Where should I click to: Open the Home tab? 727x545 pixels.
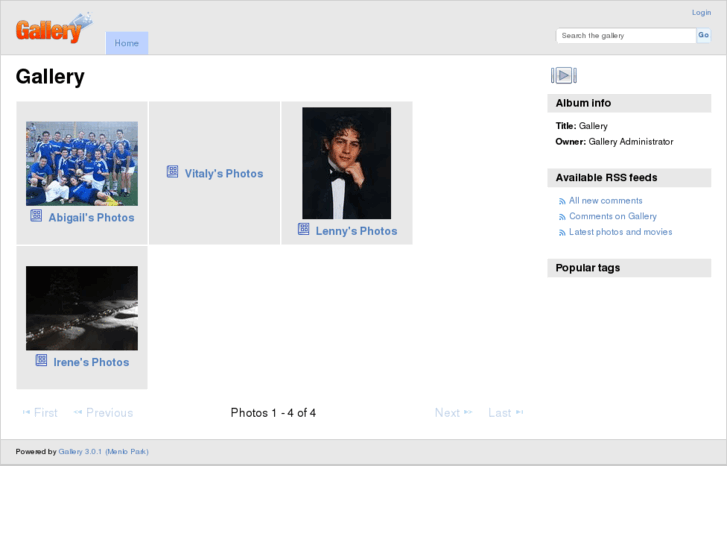point(127,43)
